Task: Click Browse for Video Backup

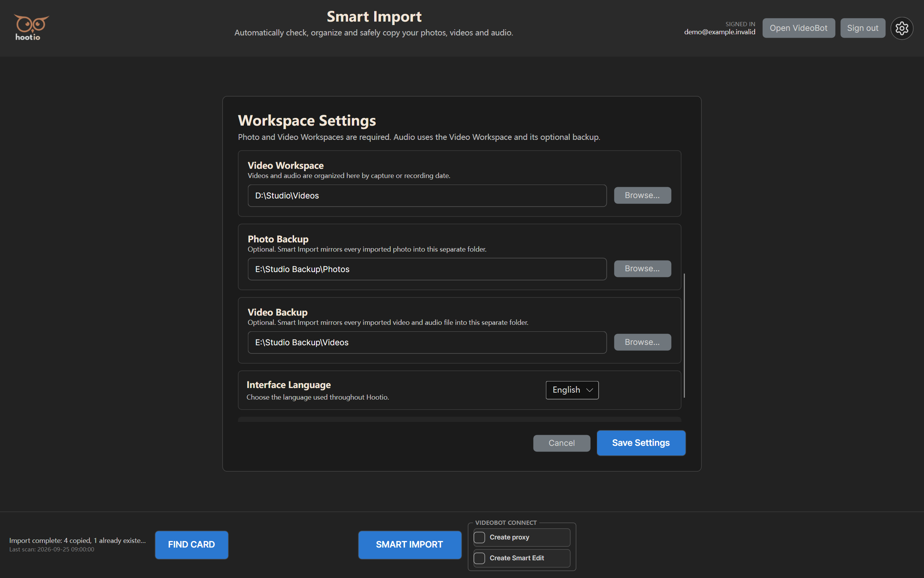Action: click(x=642, y=342)
